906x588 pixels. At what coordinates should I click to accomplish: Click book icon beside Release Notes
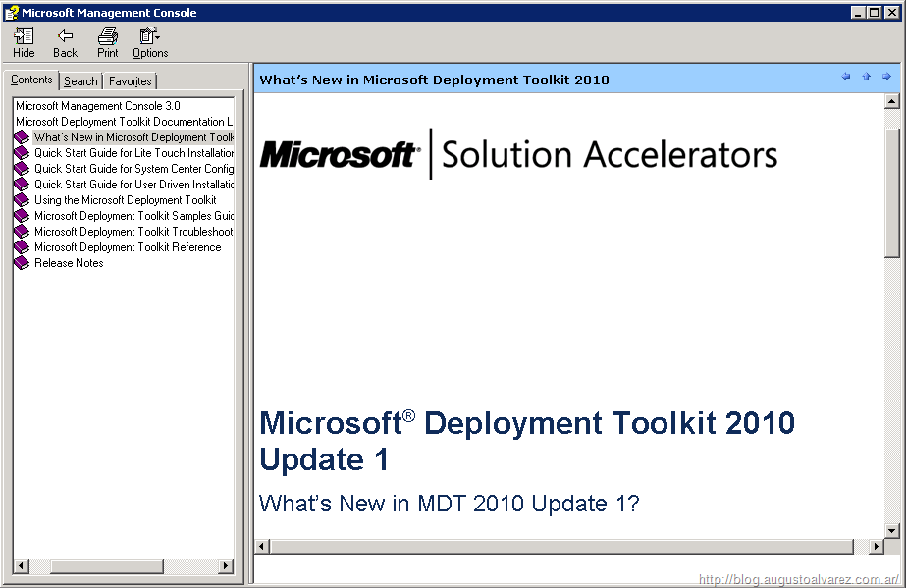point(22,263)
